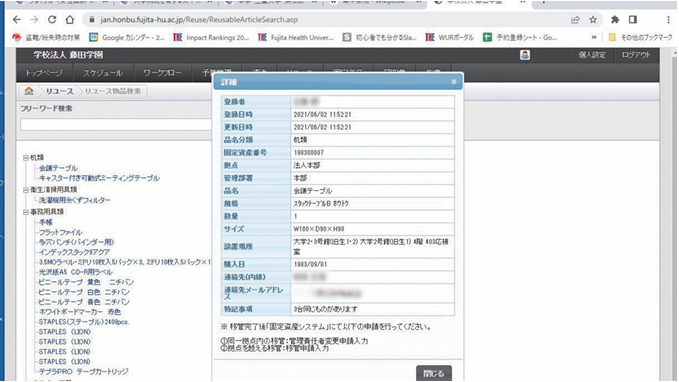Open the その他のブックマーク folder

[640, 38]
